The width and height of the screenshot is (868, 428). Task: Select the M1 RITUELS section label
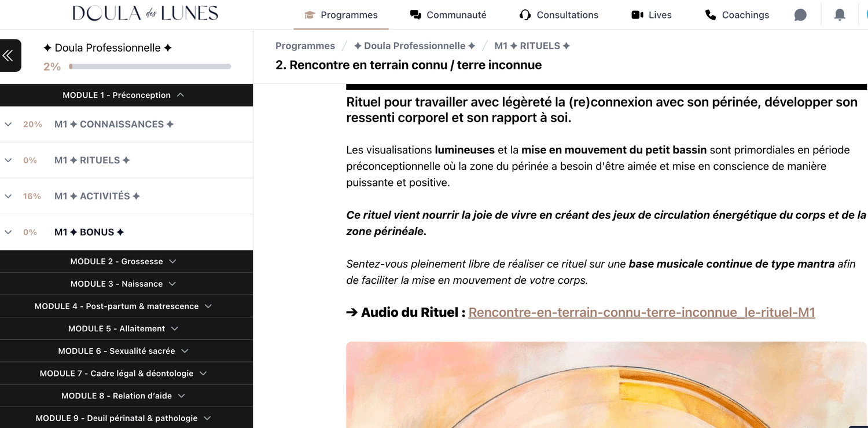click(x=92, y=160)
